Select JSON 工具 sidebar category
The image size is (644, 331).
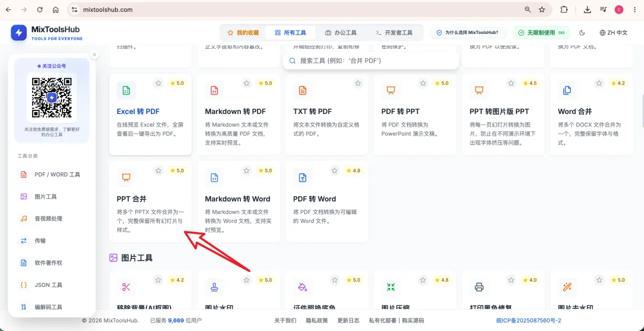tap(52, 284)
